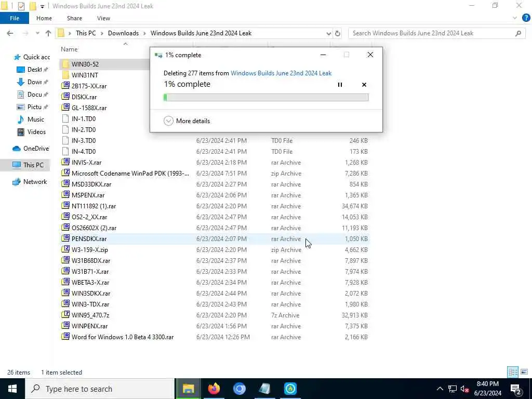Screen dimensions: 532x399
Task: Click the taskbar search box
Action: point(100,389)
